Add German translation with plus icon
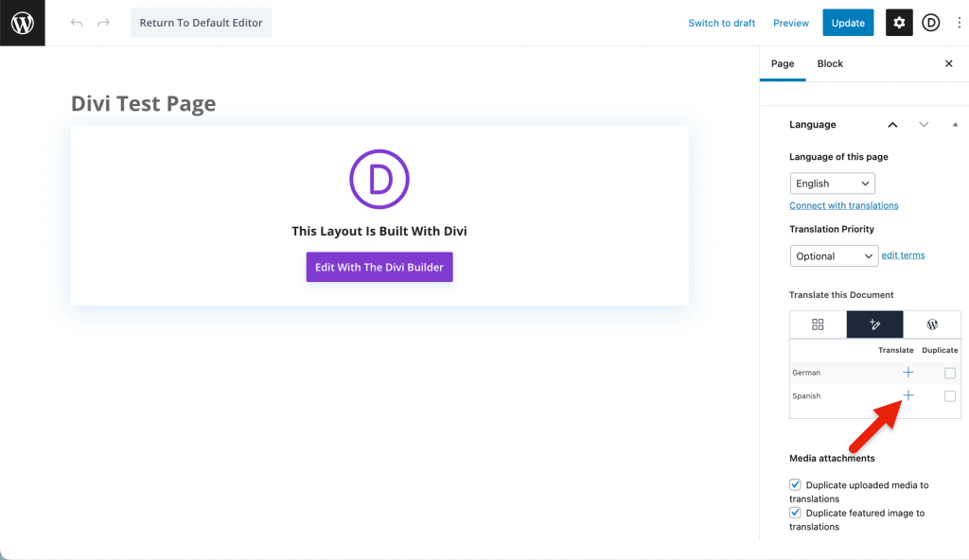This screenshot has height=560, width=969. 907,372
